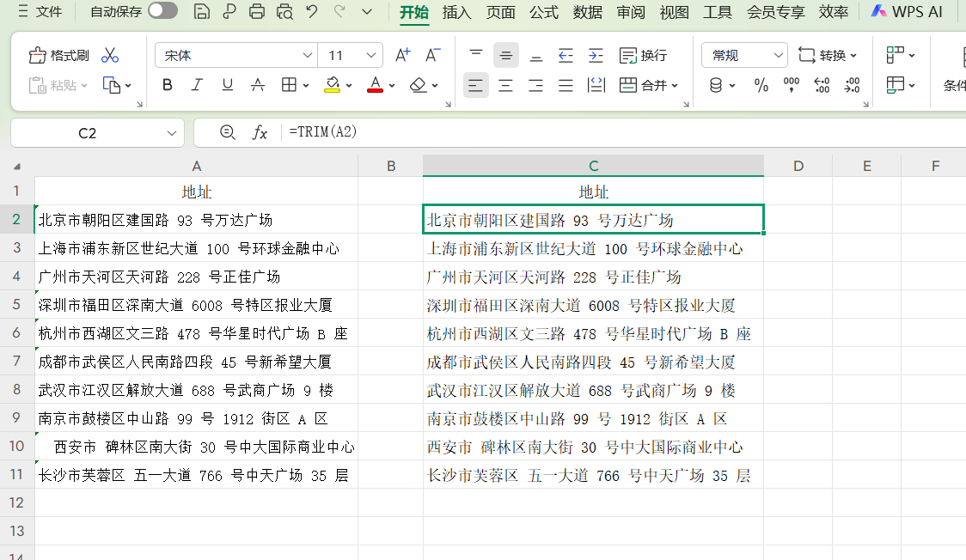The width and height of the screenshot is (966, 560).
Task: Click the WPS AI button
Action: [906, 12]
